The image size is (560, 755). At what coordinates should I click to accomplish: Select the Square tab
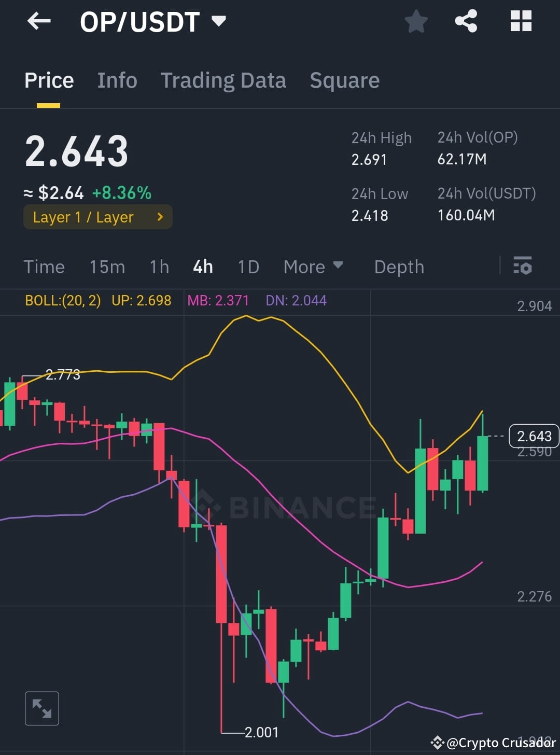344,80
